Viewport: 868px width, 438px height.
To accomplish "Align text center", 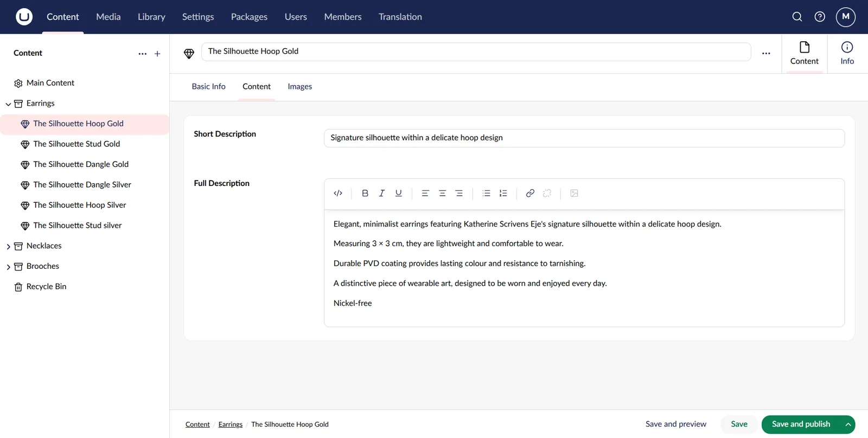I will point(442,193).
